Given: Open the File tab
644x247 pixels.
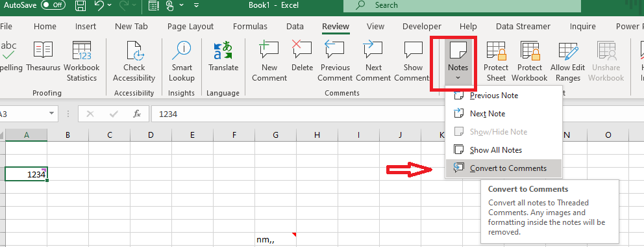Looking at the screenshot, I should click(x=6, y=26).
